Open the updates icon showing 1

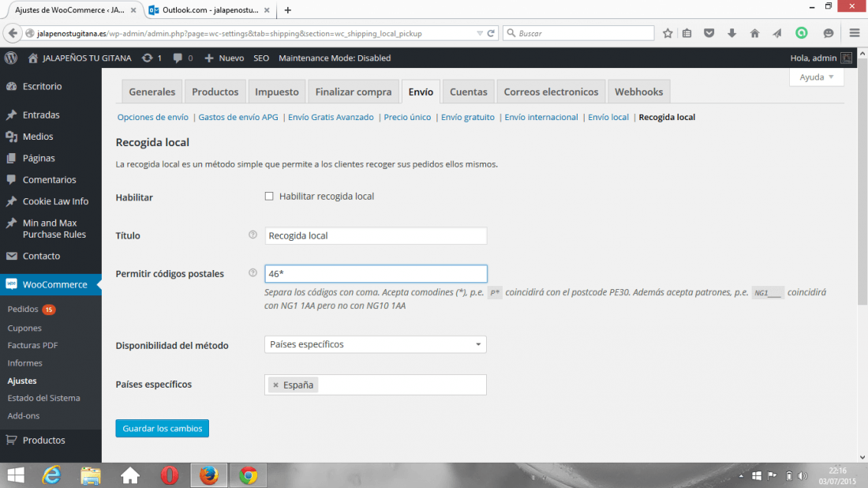tap(152, 58)
